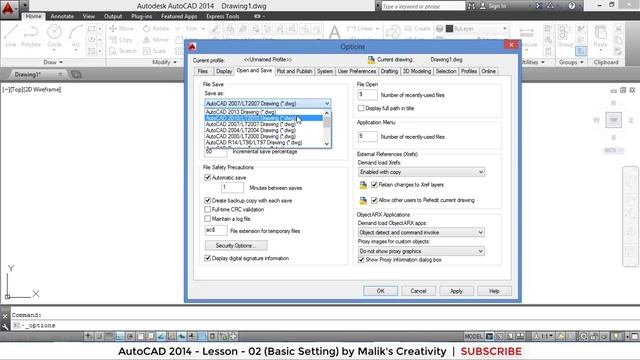
Task: Open the Demand load Xrefs dropdown
Action: pyautogui.click(x=421, y=172)
